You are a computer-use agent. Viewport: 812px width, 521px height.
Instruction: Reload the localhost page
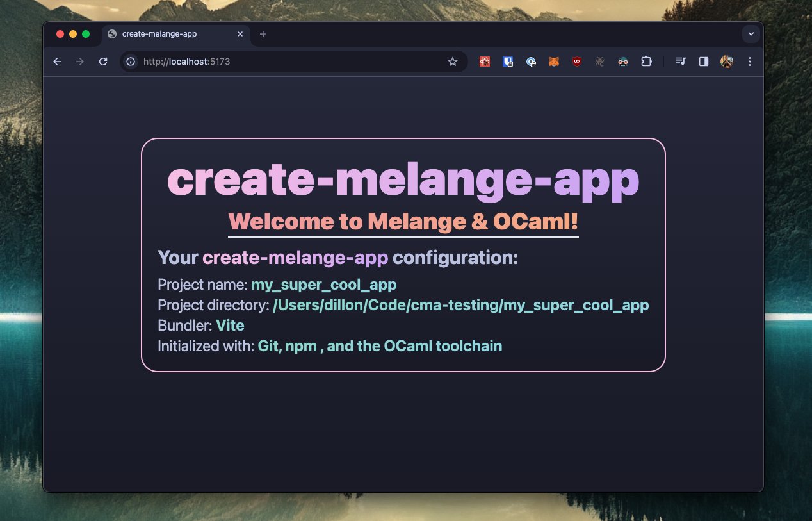tap(102, 62)
